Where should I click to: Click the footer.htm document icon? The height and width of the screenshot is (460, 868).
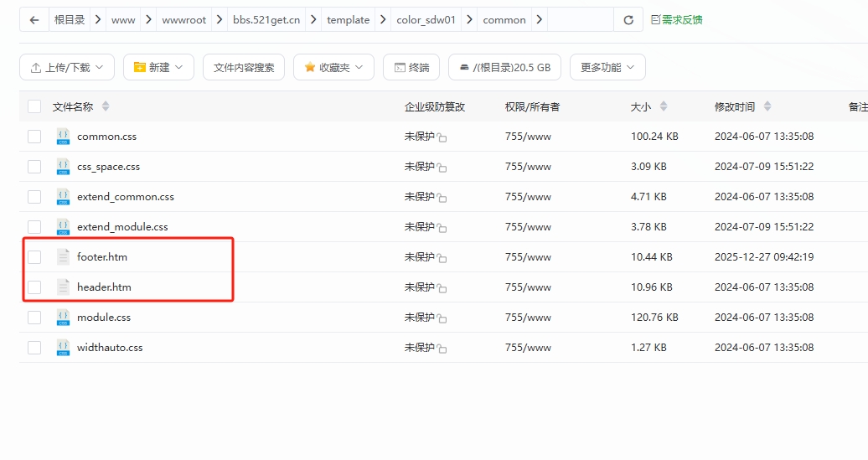point(63,257)
